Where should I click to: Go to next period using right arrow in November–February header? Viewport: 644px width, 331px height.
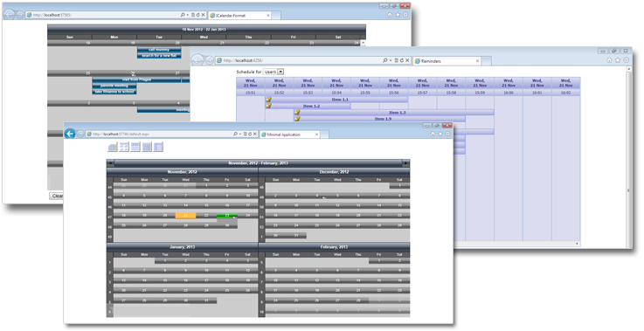pos(405,163)
